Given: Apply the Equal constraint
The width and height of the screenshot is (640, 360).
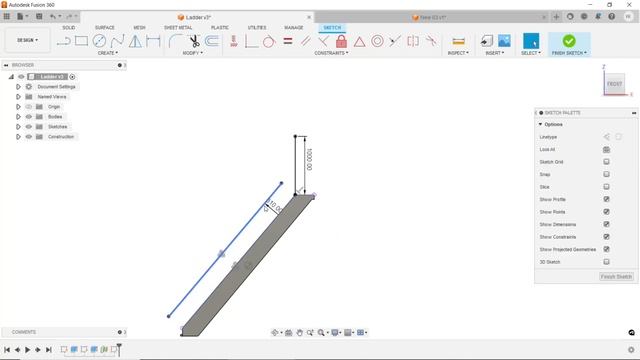Looking at the screenshot, I should click(288, 41).
